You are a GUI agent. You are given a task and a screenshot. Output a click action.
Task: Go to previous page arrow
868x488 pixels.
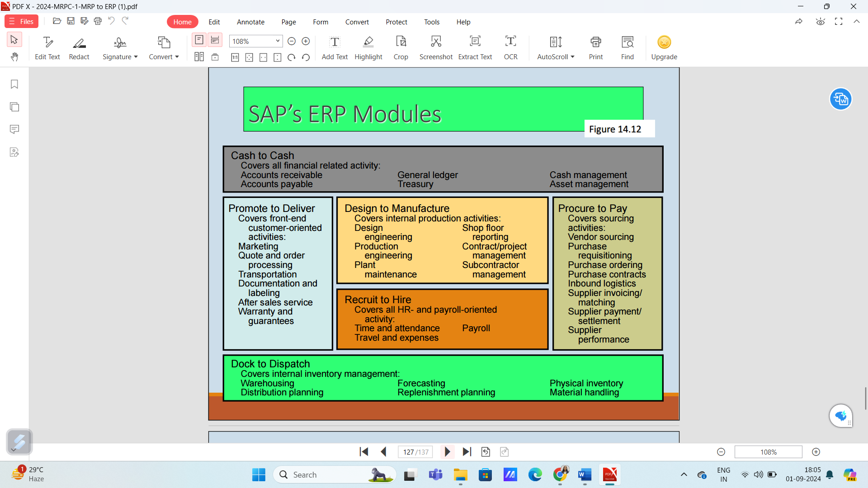(384, 452)
